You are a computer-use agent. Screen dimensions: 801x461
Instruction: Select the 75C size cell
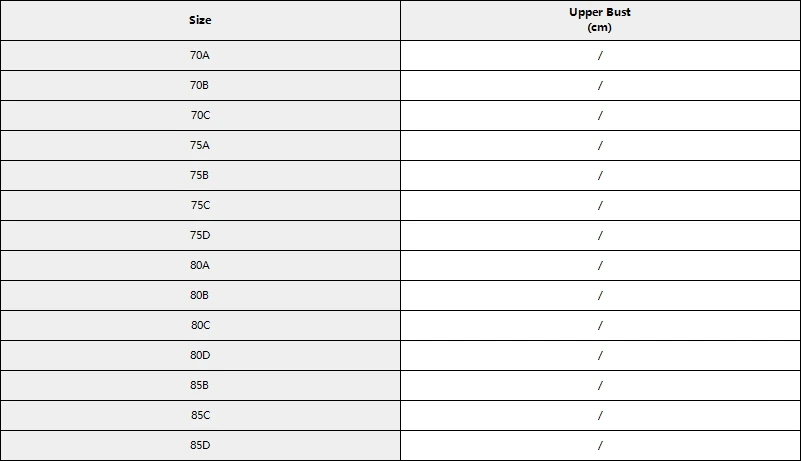(x=200, y=205)
